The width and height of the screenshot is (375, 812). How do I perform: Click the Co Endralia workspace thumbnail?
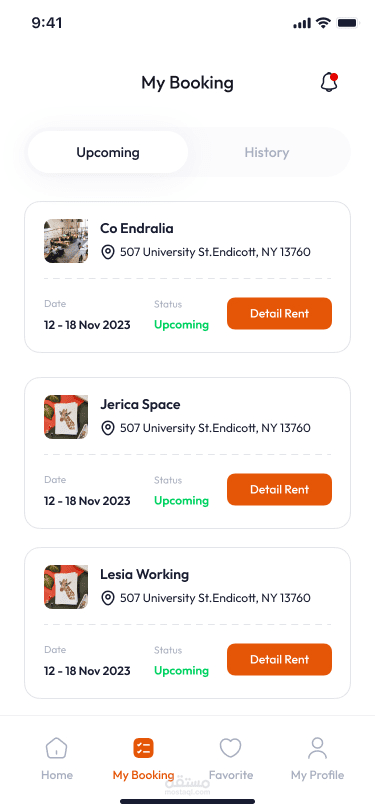(x=66, y=241)
